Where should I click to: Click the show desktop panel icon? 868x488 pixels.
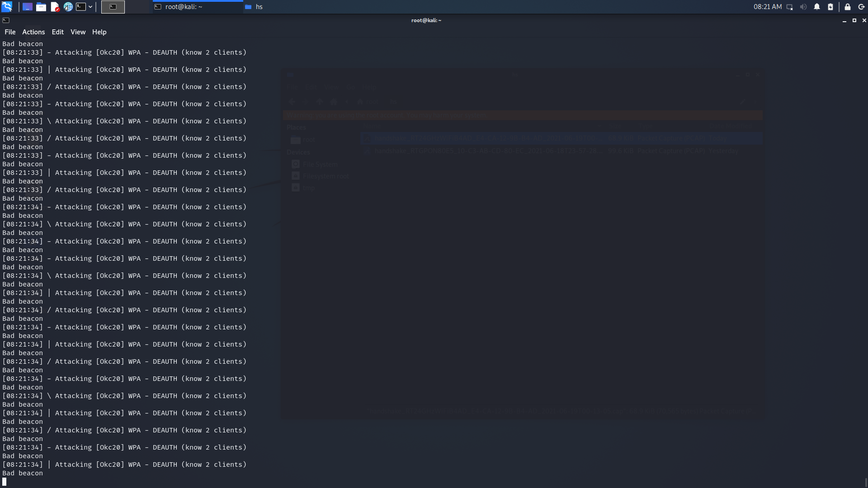[x=28, y=7]
